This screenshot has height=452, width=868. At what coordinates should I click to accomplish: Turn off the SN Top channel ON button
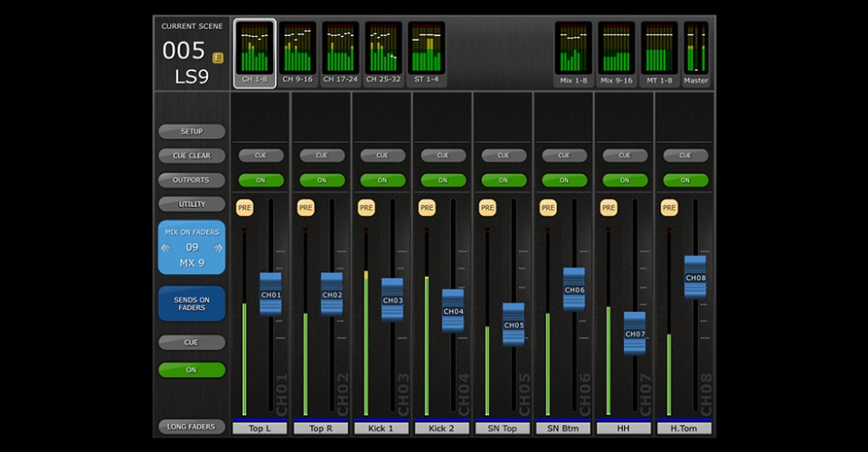pos(504,181)
